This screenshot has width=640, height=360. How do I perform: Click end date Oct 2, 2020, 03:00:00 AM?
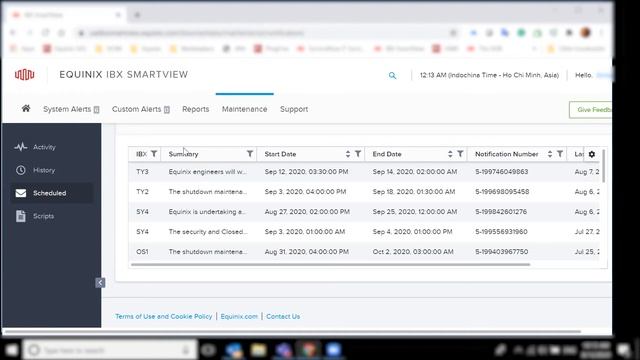(x=413, y=251)
